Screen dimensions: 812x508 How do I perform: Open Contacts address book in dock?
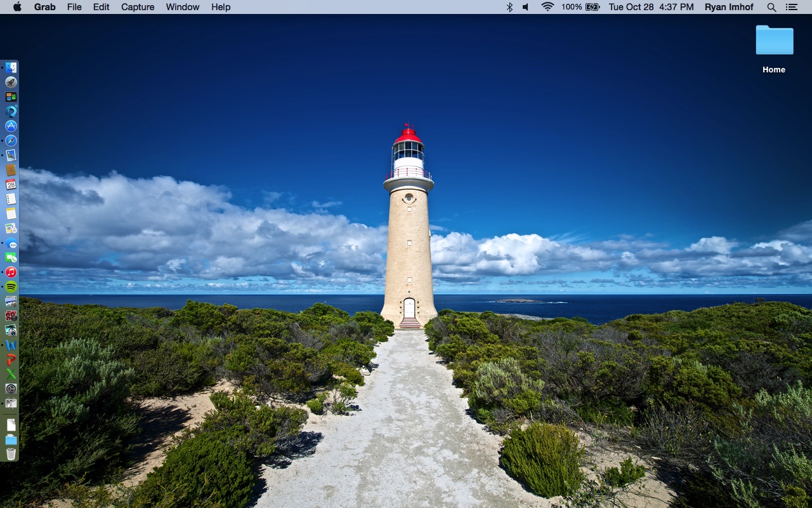(x=11, y=170)
